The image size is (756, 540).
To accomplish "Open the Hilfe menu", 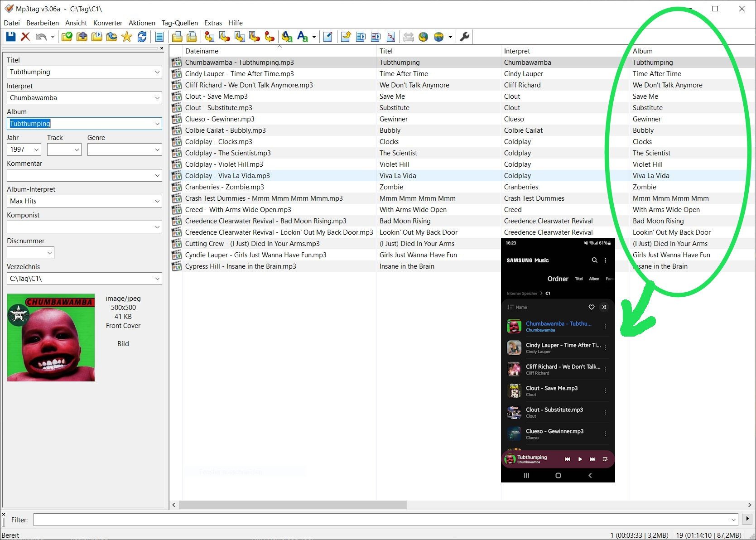I will pyautogui.click(x=236, y=23).
